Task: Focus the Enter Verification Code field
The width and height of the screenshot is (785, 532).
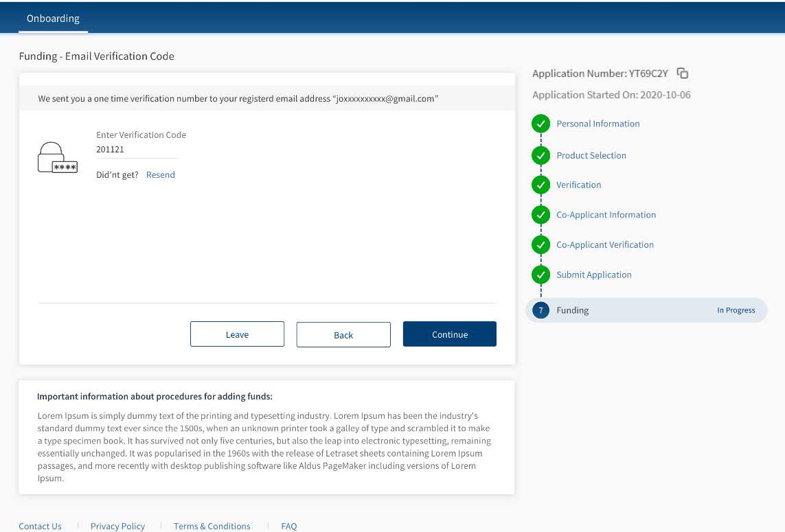Action: coord(137,150)
